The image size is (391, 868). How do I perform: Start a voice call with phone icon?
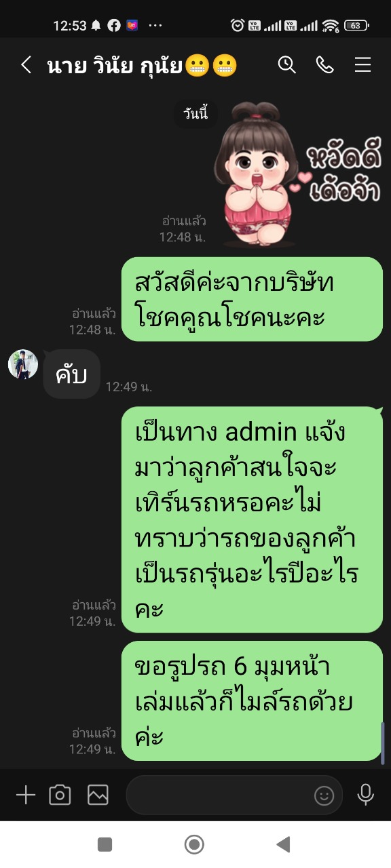(x=325, y=65)
